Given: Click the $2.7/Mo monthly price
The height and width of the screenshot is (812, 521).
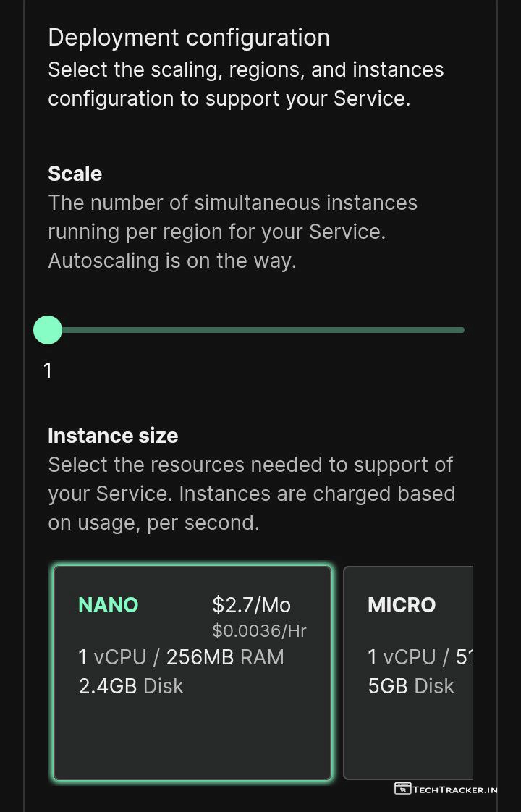Looking at the screenshot, I should point(251,605).
